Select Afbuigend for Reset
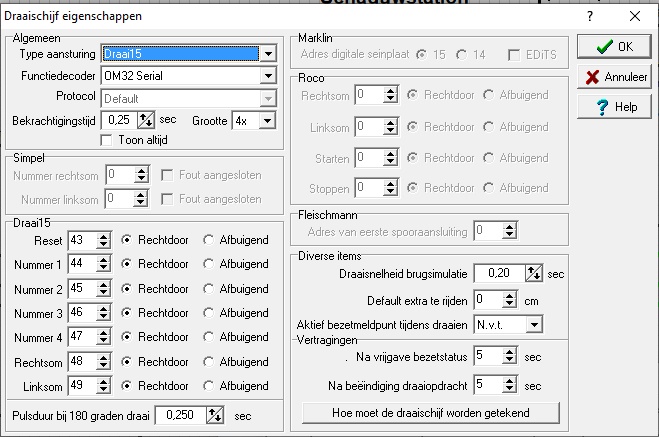 coord(208,240)
